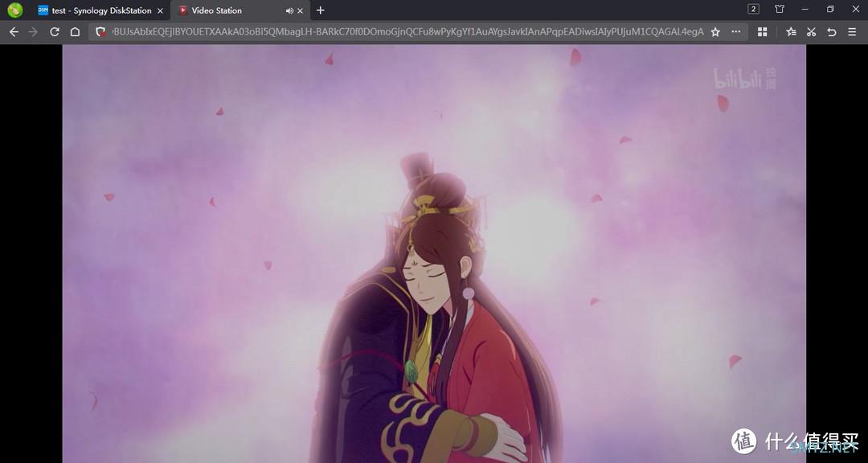Mute audio on the Video Station tab
The image size is (868, 463).
(289, 10)
